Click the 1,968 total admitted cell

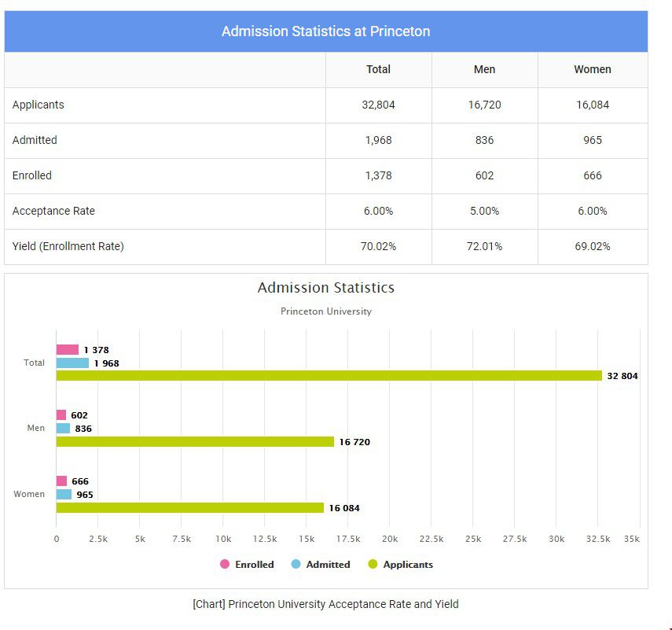378,140
